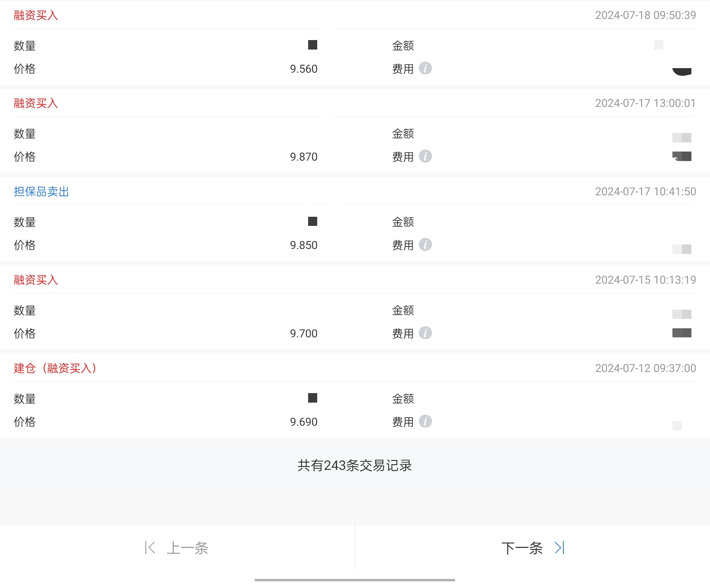The height and width of the screenshot is (588, 710).
Task: Jump to first record arrow icon
Action: click(150, 548)
